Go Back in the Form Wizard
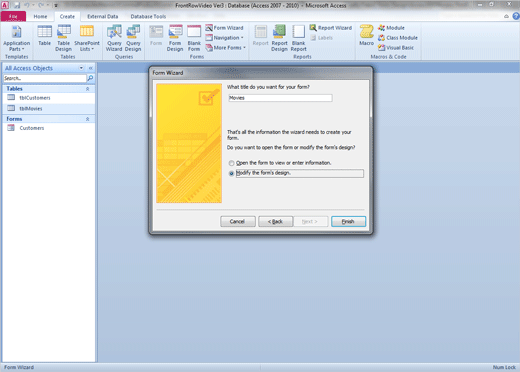This screenshot has width=520, height=372. (x=276, y=221)
